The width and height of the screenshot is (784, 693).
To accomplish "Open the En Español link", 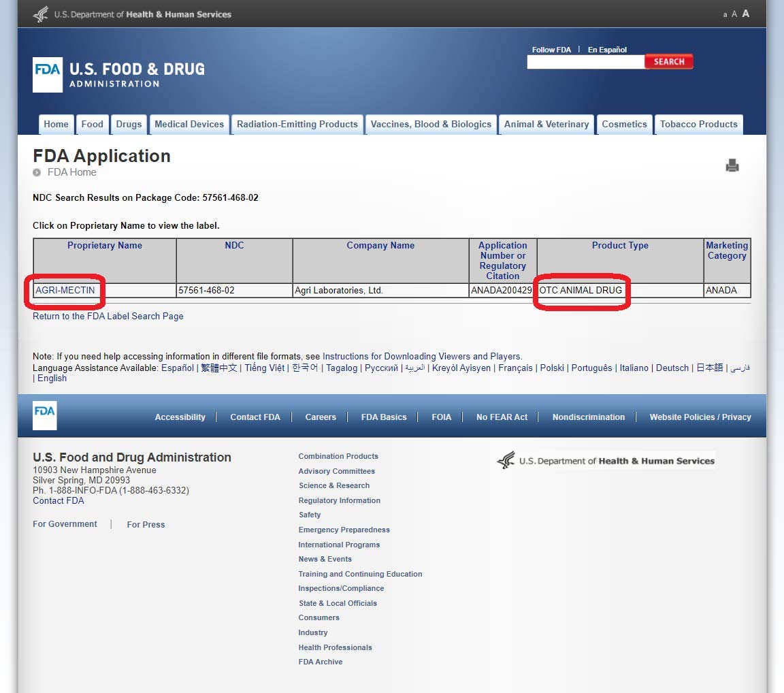I will [607, 50].
